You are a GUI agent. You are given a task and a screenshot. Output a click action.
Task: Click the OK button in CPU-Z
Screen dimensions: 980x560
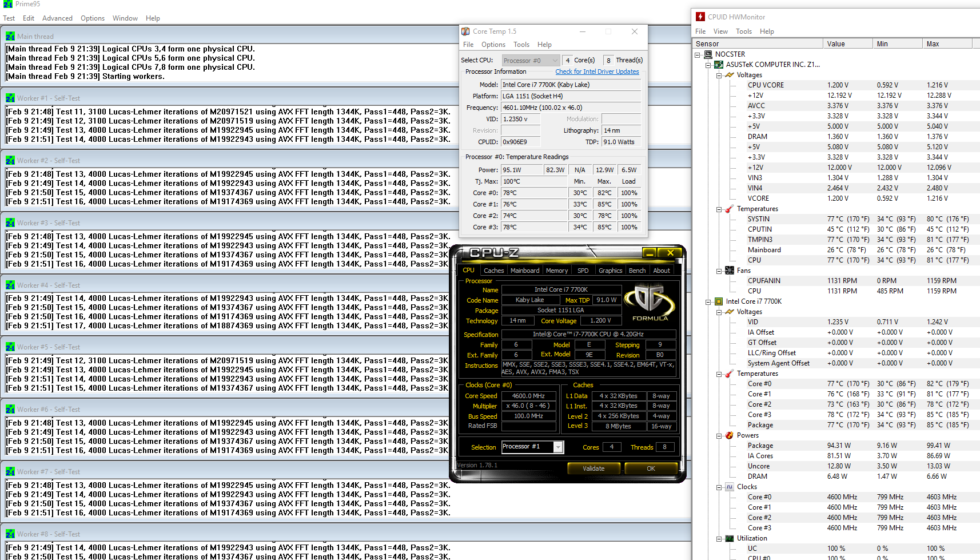651,468
